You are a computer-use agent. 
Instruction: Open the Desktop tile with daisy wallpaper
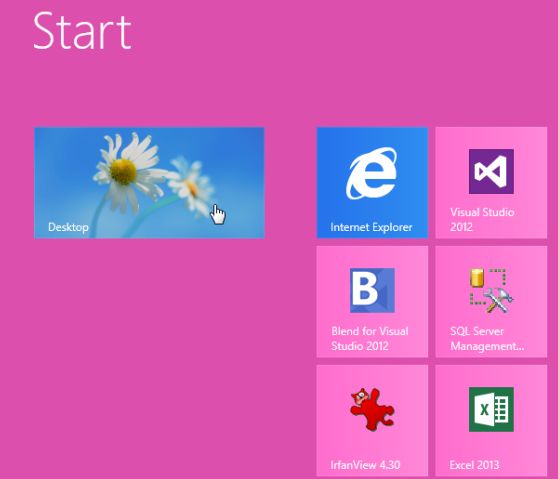tap(149, 183)
